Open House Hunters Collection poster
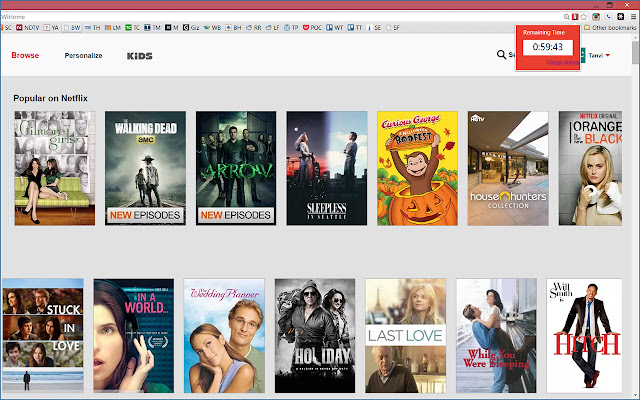 [508, 168]
